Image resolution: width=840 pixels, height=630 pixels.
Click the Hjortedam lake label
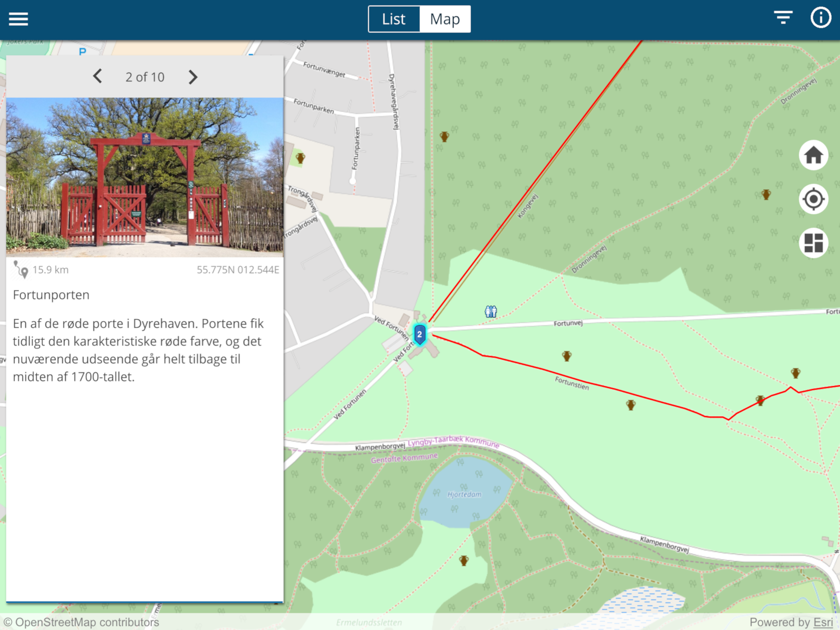pyautogui.click(x=464, y=494)
